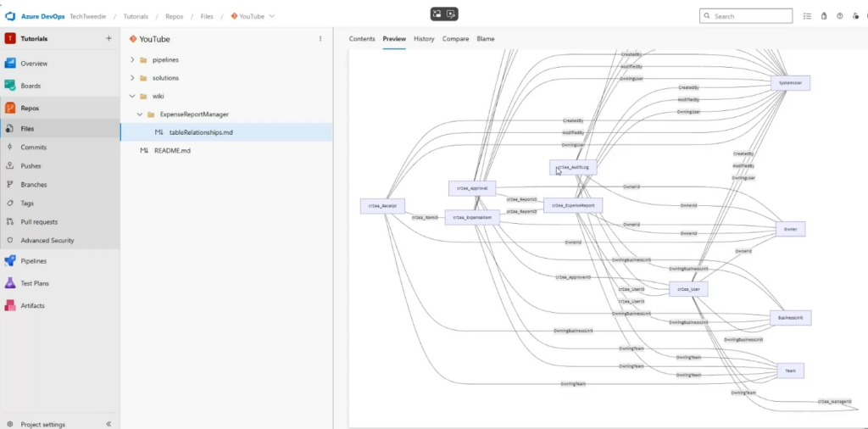This screenshot has height=429, width=868.
Task: Click the Pipelines rocket icon in sidebar
Action: 10,261
